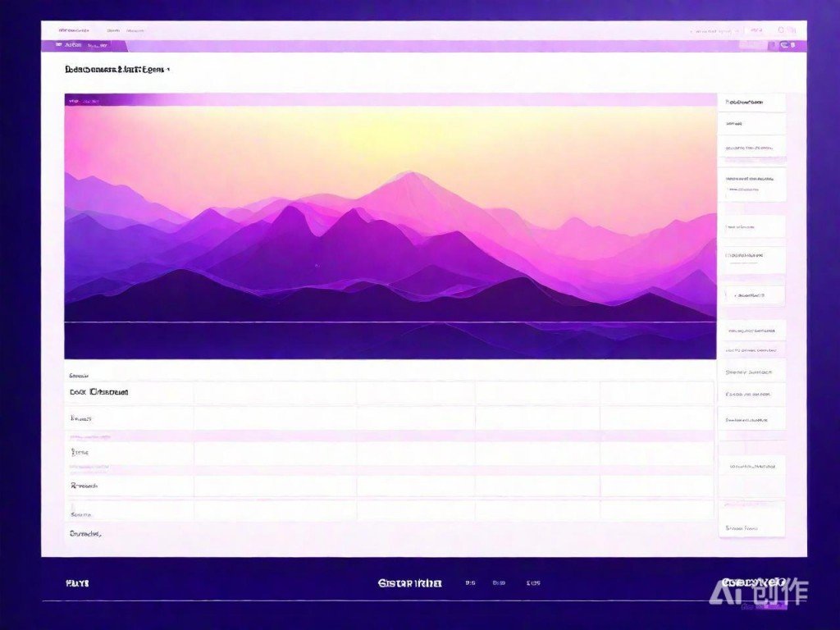
Task: Click the small icon in the purple toolbar's right end
Action: pyautogui.click(x=787, y=46)
